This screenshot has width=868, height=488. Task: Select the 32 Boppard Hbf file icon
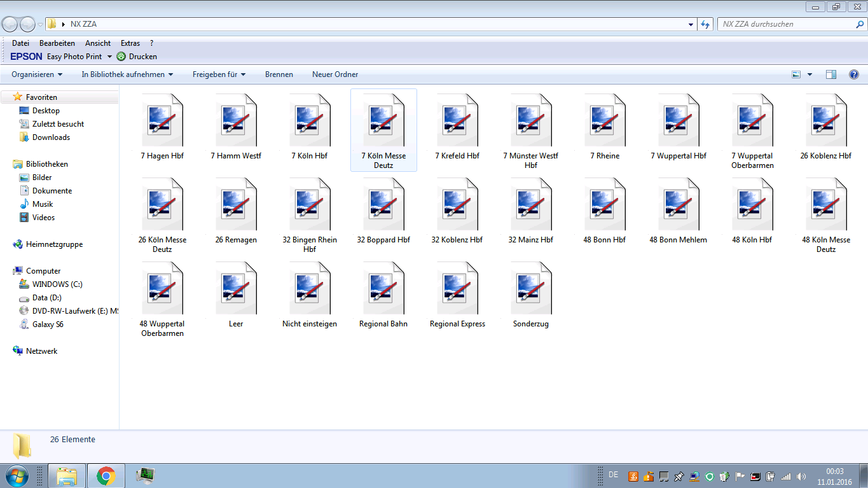[383, 204]
